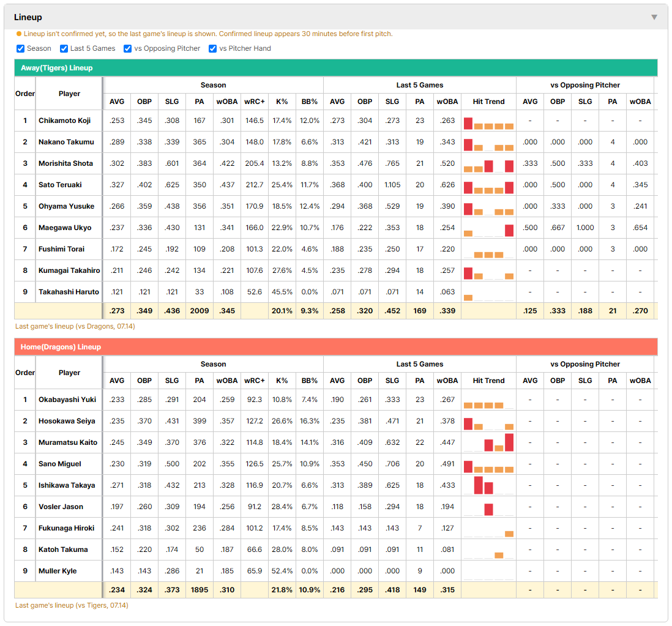Disable the vs Opposing Pitcher checkbox
This screenshot has height=626, width=672.
127,48
